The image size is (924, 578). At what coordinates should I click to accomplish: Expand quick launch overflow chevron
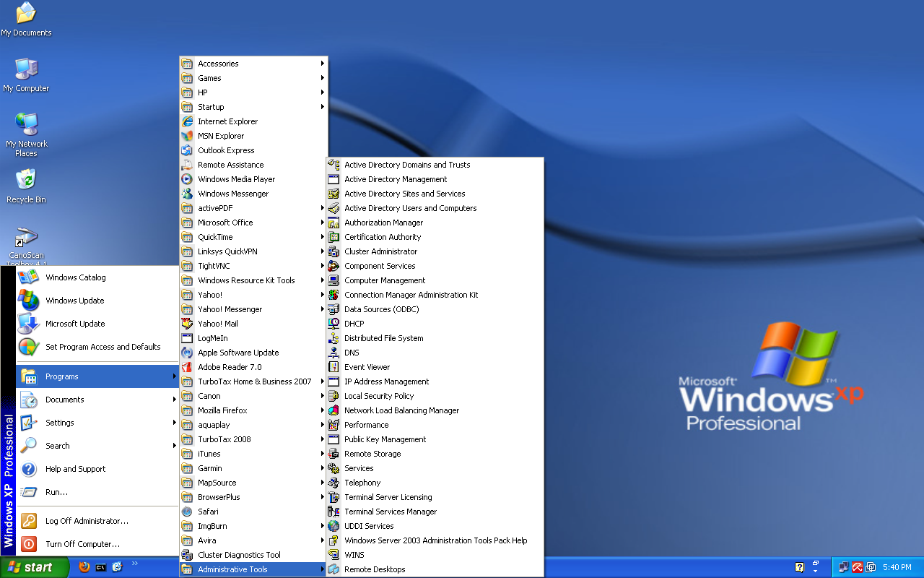134,564
